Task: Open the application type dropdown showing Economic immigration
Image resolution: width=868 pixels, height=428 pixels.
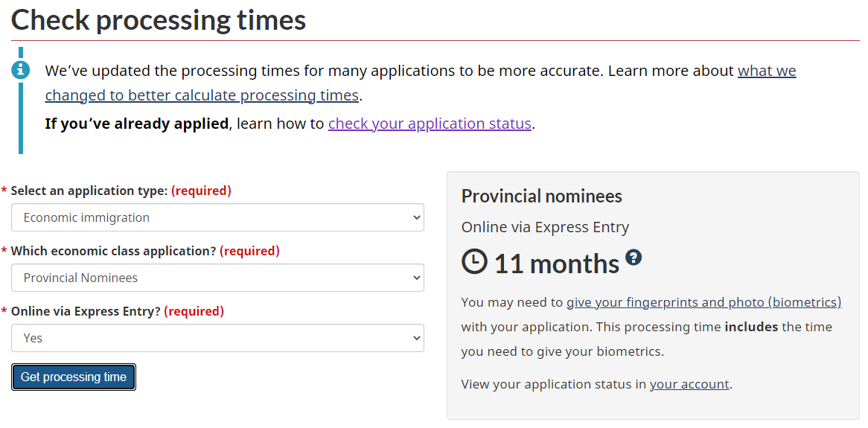Action: (217, 218)
